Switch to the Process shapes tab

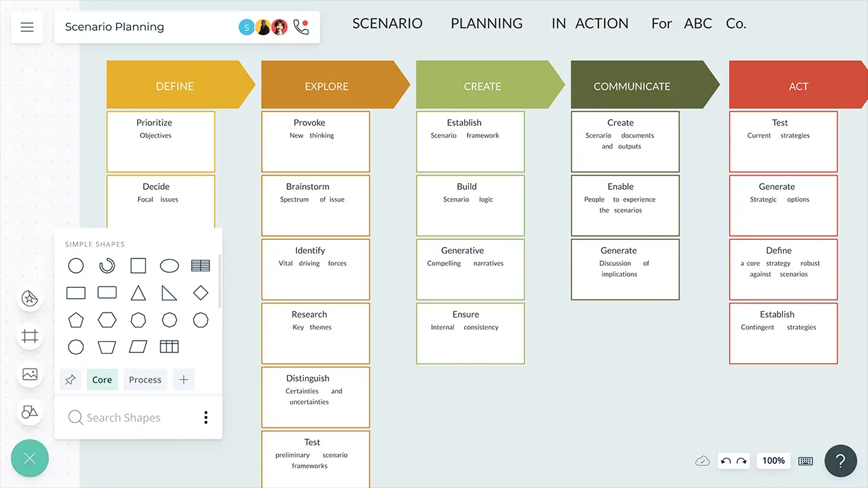tap(145, 380)
